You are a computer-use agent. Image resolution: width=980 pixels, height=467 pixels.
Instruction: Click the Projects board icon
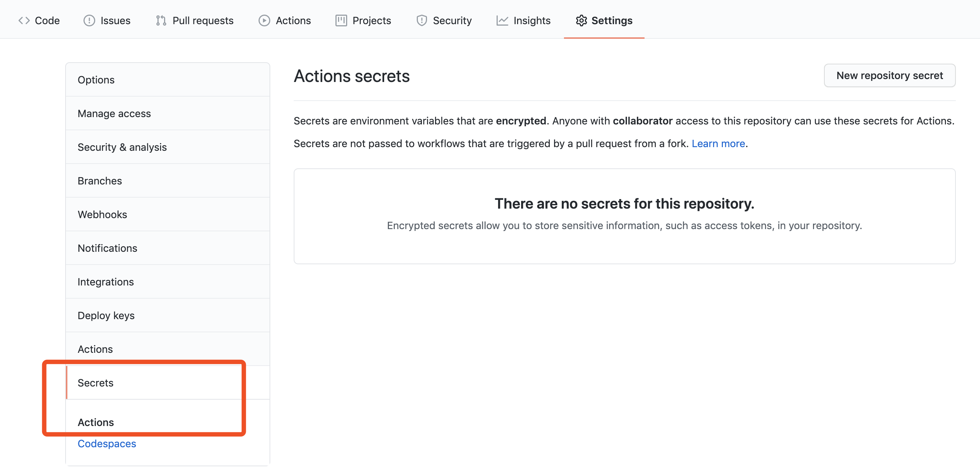[x=341, y=20]
